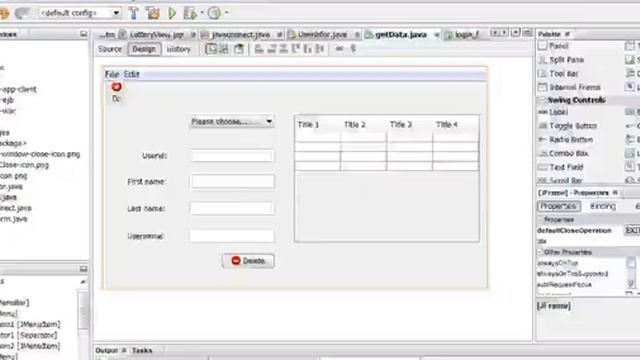640x360 pixels.
Task: Switch to Source view
Action: [110, 49]
